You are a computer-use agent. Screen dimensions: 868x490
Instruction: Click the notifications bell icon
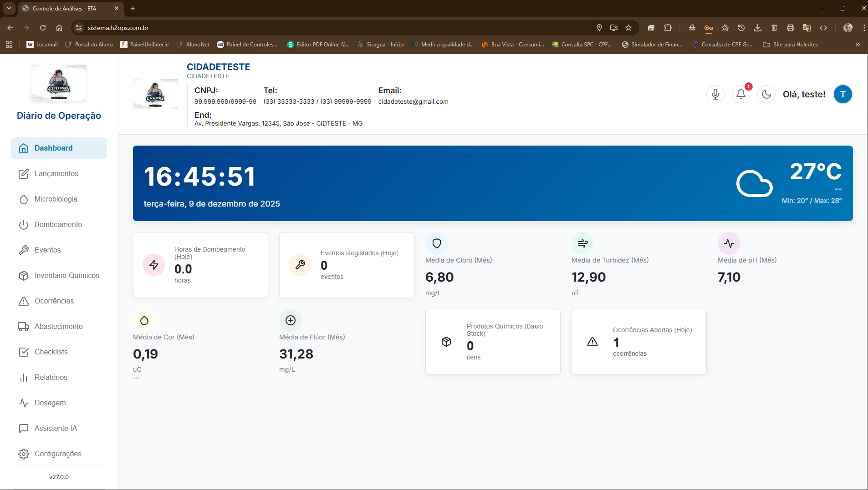740,94
